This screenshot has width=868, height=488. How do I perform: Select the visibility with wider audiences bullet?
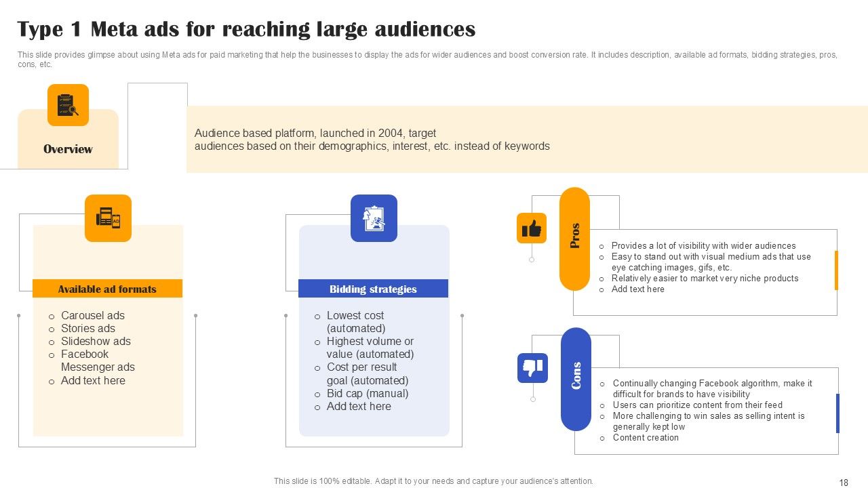(x=704, y=246)
